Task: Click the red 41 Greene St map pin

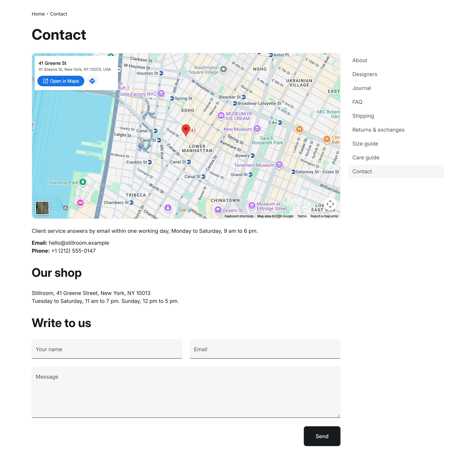Action: click(x=186, y=130)
